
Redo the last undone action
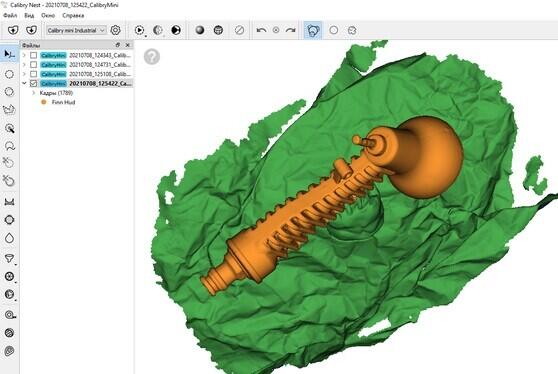click(x=290, y=30)
